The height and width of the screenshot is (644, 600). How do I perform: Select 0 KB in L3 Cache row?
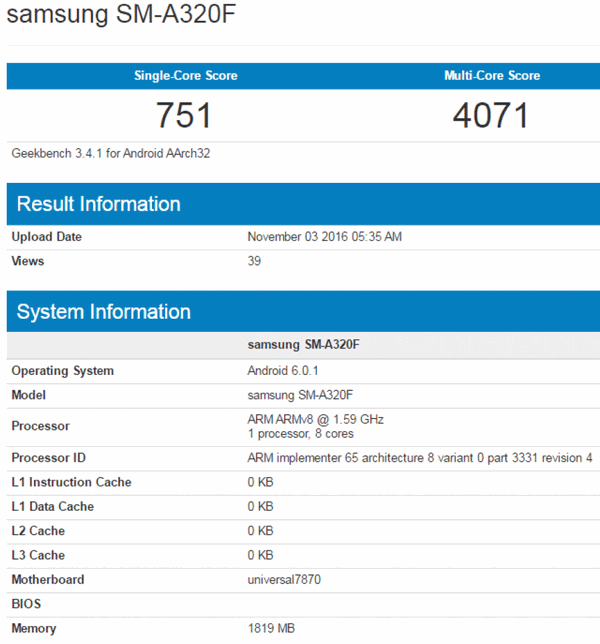pos(260,555)
